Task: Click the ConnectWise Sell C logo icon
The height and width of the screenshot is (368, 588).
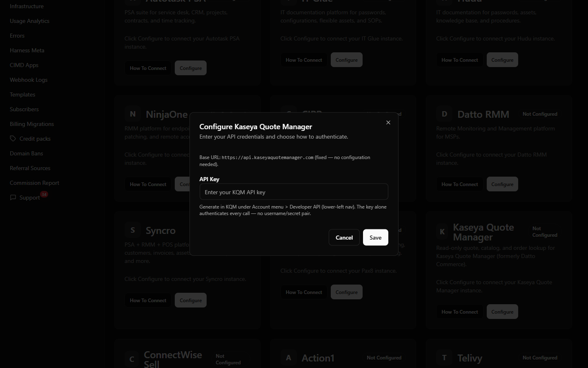Action: [x=132, y=359]
